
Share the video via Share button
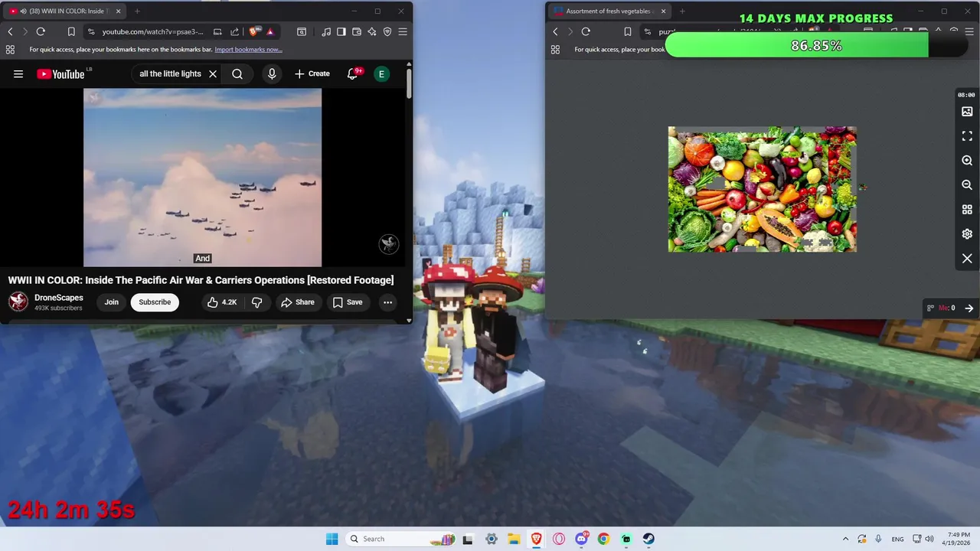(x=298, y=302)
